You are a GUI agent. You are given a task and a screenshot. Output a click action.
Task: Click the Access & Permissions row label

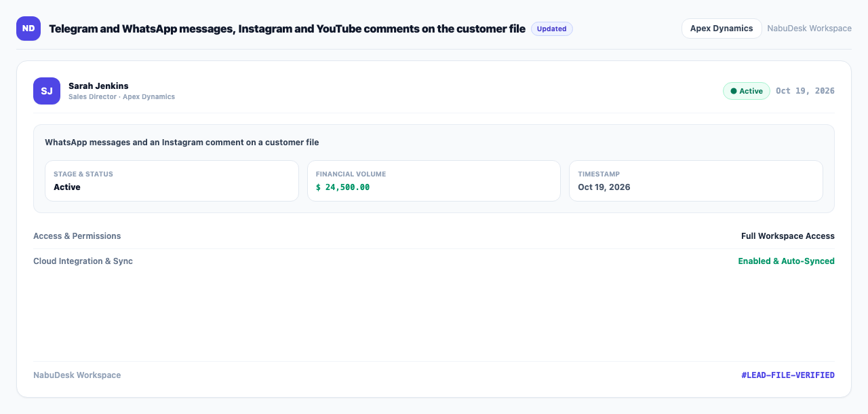click(77, 236)
